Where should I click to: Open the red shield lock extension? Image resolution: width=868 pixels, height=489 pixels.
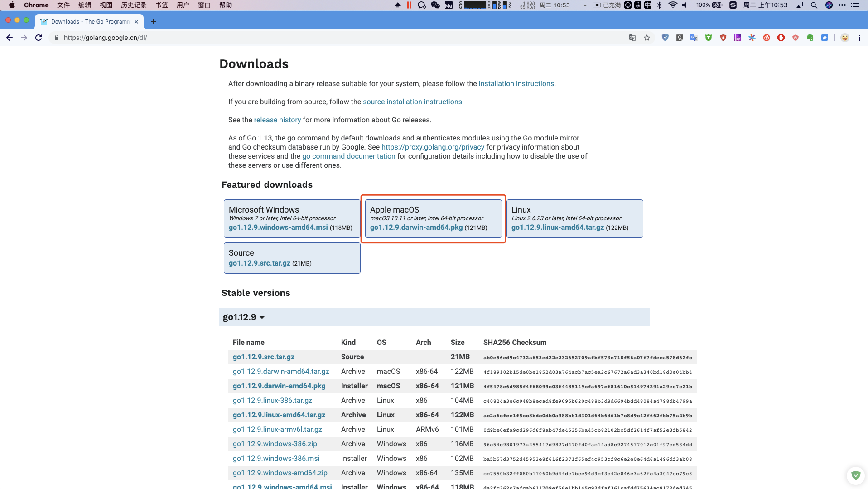click(x=723, y=38)
